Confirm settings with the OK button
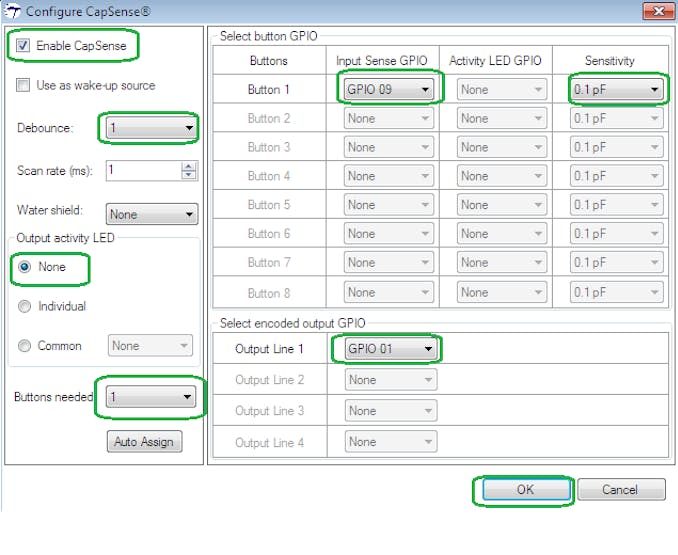Image resolution: width=678 pixels, height=555 pixels. tap(526, 489)
